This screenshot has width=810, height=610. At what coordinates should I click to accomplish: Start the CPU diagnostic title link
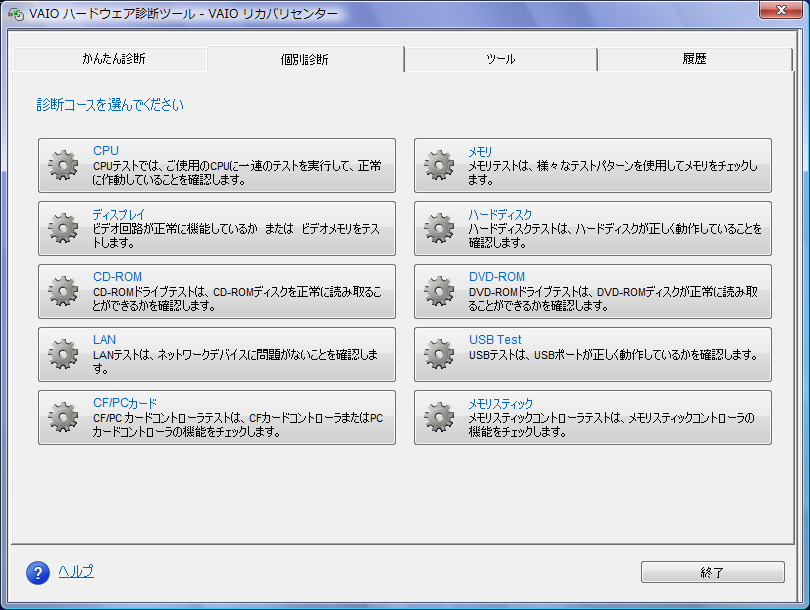pyautogui.click(x=106, y=151)
